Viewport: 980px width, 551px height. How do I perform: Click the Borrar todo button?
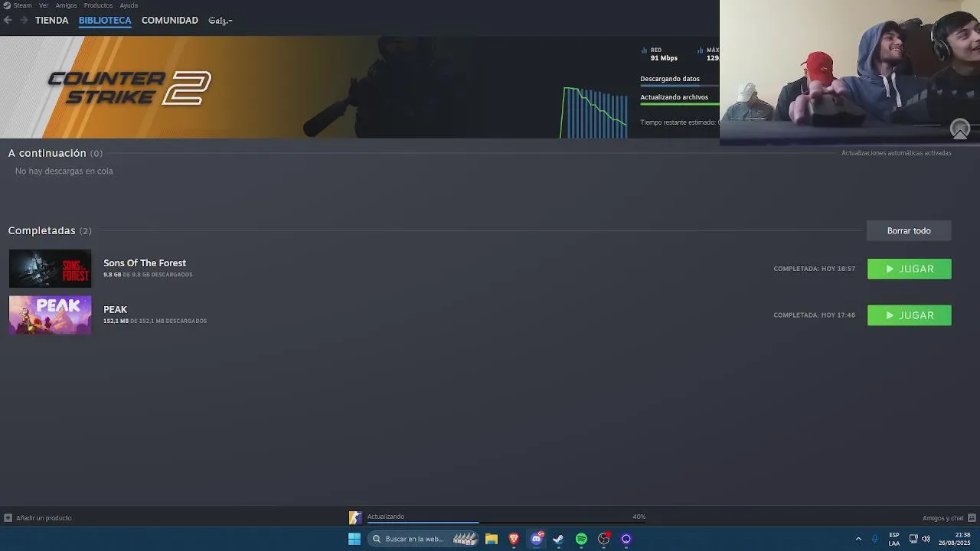(x=909, y=230)
